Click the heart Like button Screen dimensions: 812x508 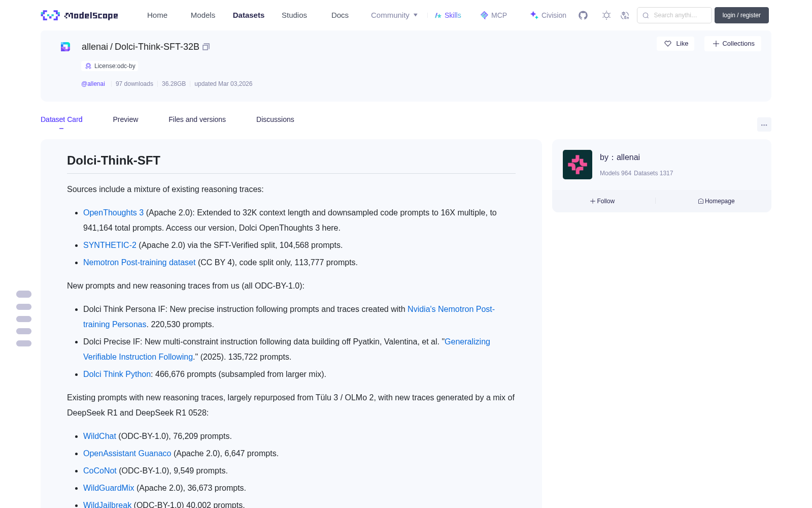click(676, 44)
